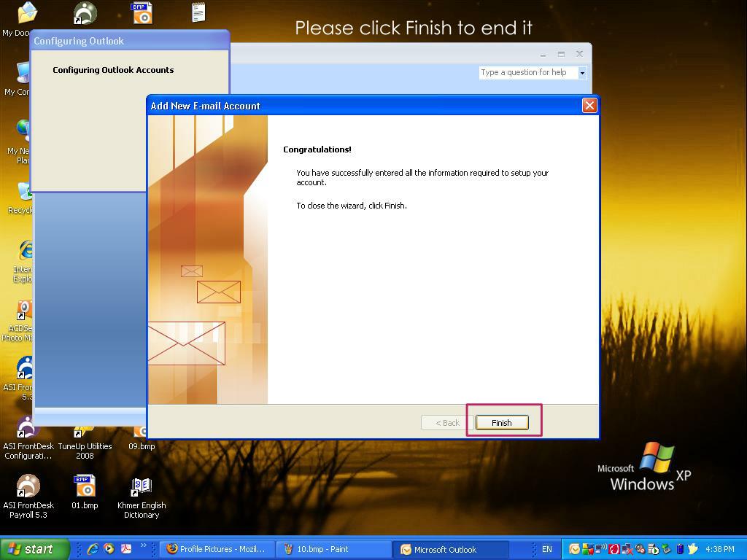
Task: Click the system clock showing 4:38 PM
Action: point(720,549)
